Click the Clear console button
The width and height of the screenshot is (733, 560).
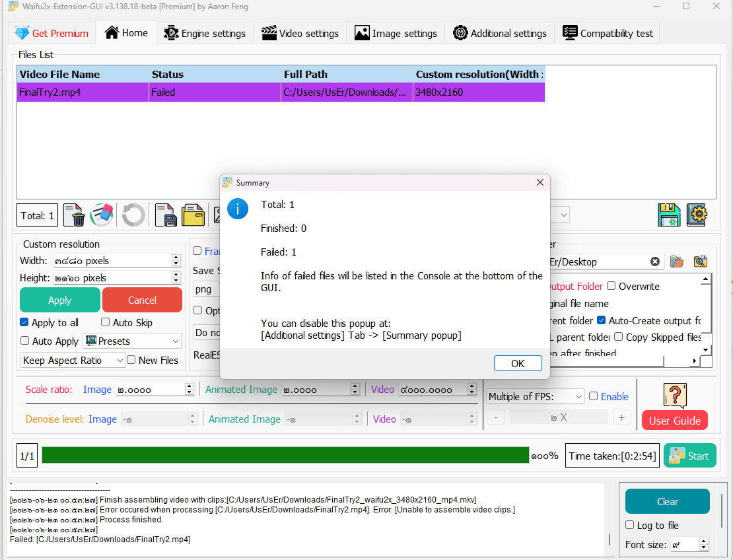(x=667, y=502)
